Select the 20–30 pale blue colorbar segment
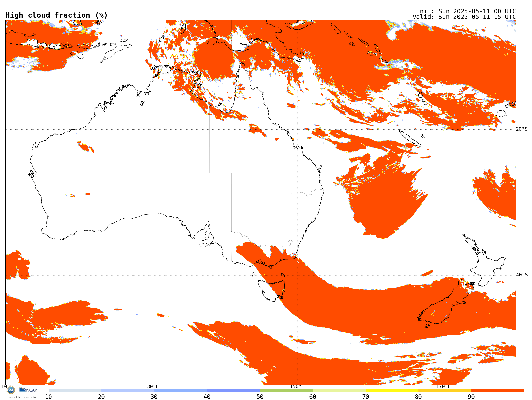The width and height of the screenshot is (532, 400). [x=128, y=391]
